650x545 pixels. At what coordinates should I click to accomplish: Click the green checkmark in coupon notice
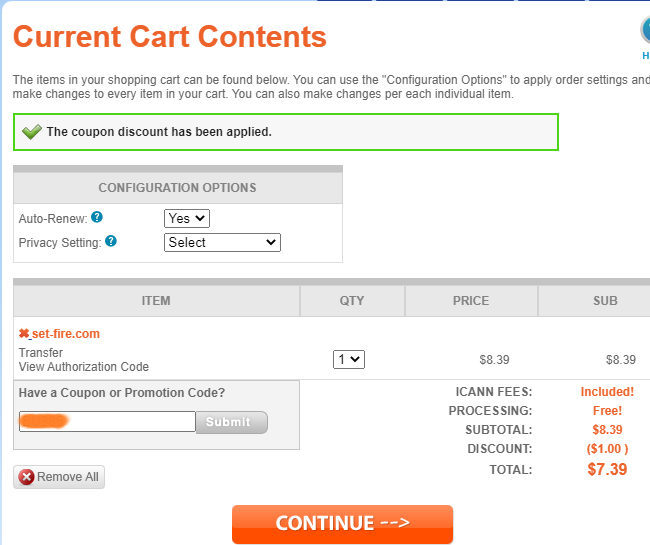32,132
